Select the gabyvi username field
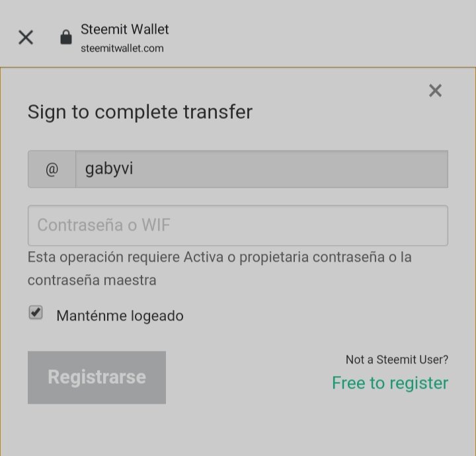 pyautogui.click(x=262, y=169)
